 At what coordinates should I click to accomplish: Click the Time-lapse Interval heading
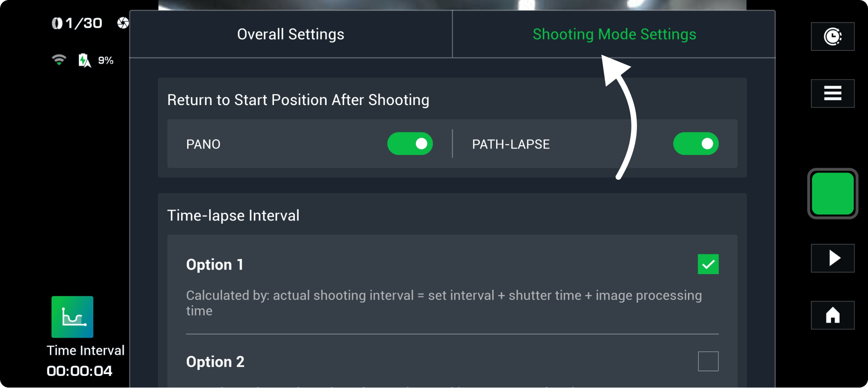233,215
